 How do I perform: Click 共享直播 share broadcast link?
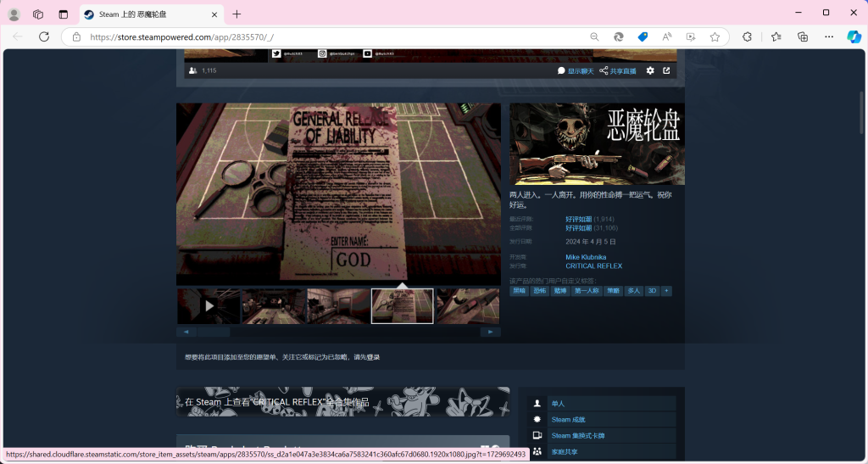[x=623, y=71]
